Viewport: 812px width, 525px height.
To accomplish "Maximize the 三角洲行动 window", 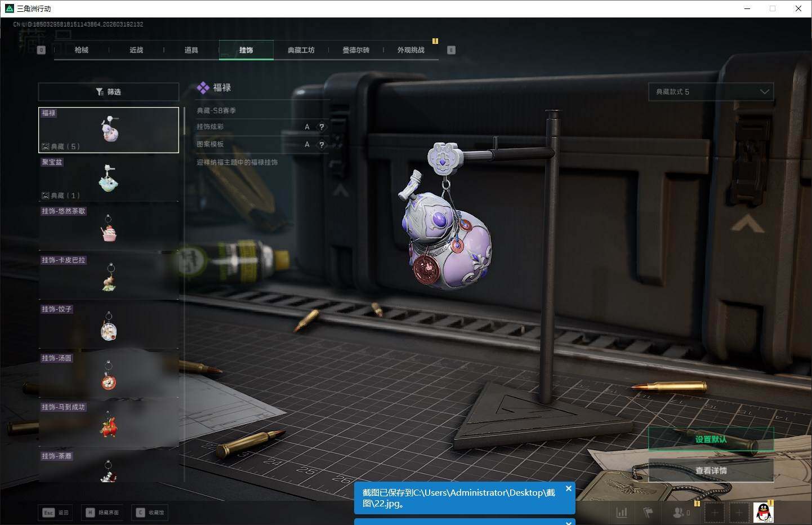I will pos(773,8).
